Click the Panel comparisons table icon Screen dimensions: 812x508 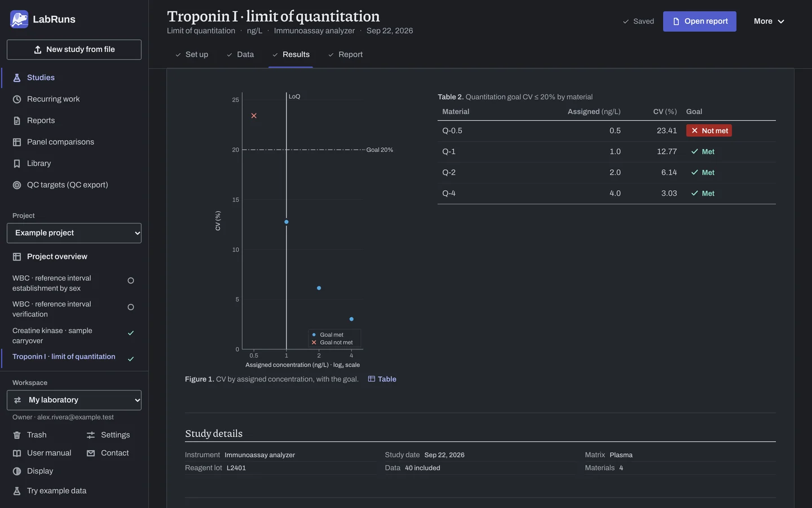tap(17, 142)
